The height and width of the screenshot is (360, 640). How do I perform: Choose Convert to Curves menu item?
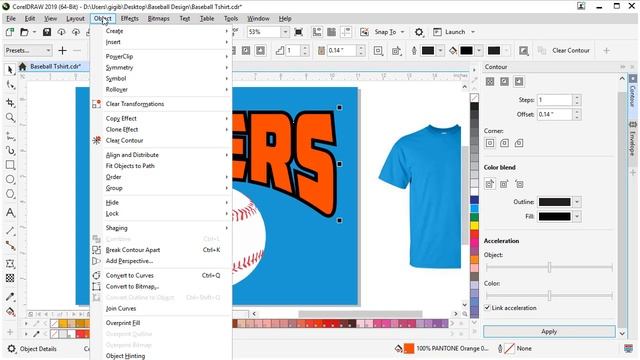[162, 276]
